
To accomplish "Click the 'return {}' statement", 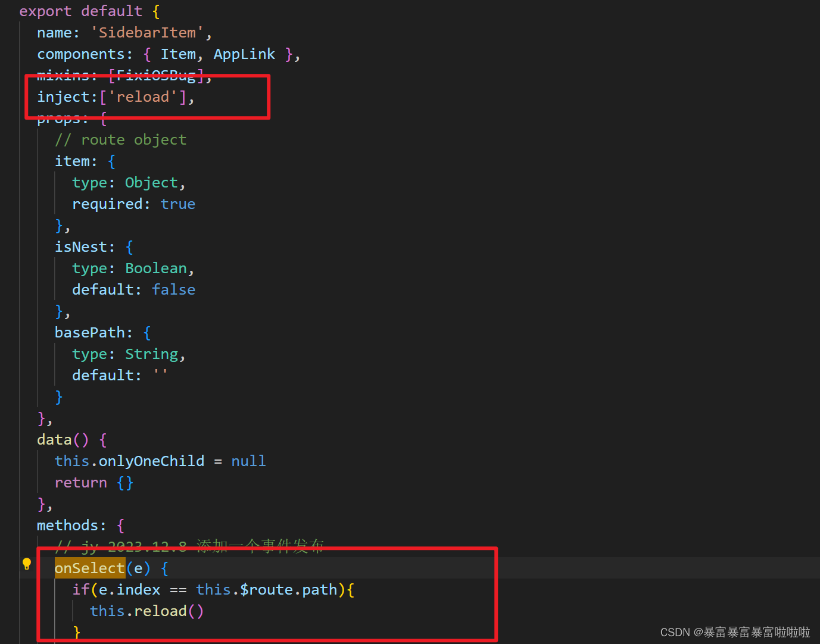I will [94, 483].
